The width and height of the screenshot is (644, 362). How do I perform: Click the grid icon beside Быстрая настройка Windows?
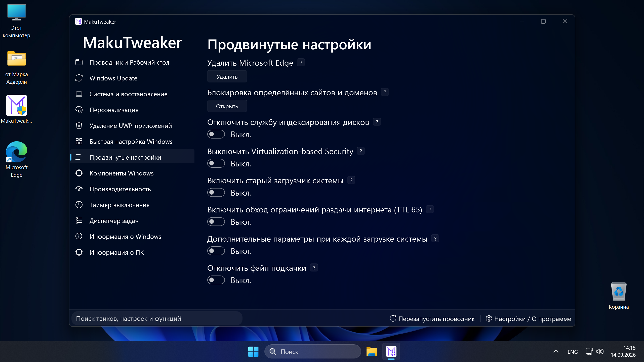coord(79,141)
